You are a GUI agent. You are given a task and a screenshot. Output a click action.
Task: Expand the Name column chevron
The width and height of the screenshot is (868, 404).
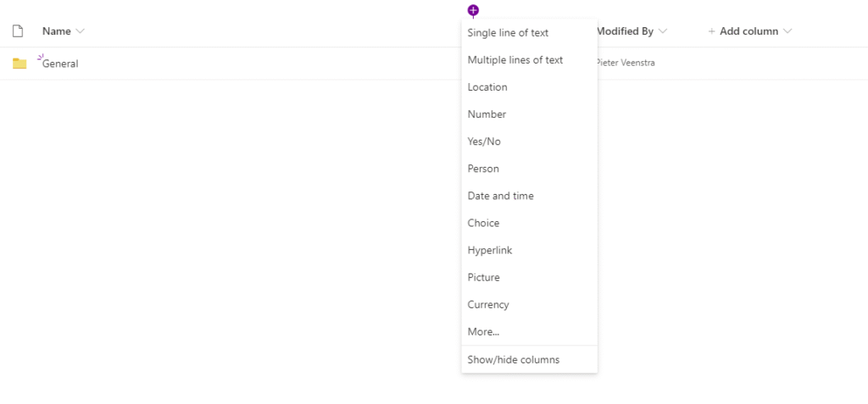tap(81, 31)
